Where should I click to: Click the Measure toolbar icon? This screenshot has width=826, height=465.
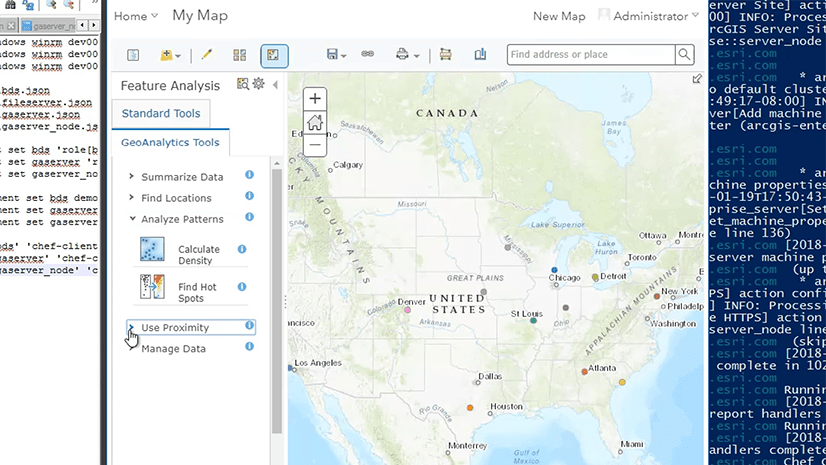446,54
